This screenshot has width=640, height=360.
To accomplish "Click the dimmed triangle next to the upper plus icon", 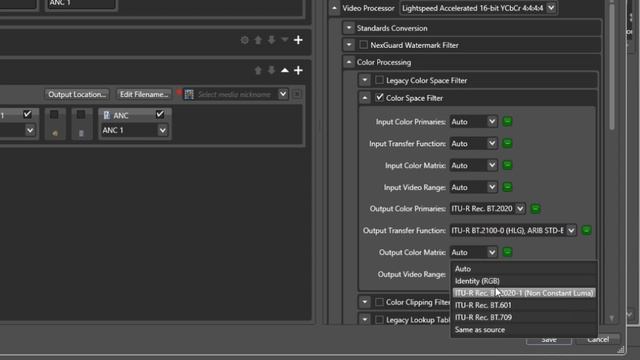I will [x=285, y=40].
